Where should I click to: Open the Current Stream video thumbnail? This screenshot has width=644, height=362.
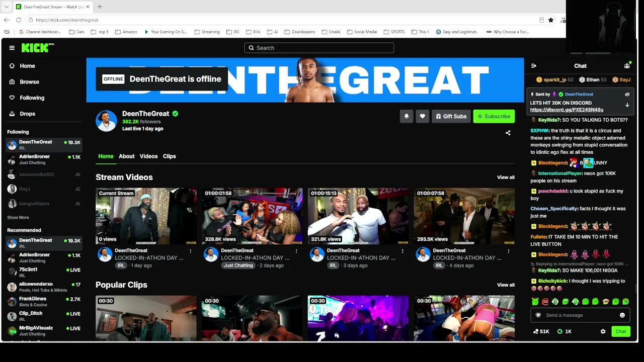pos(146,216)
